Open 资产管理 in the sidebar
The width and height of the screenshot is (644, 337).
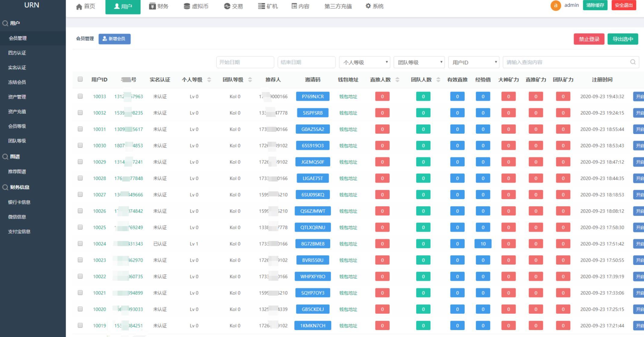17,97
